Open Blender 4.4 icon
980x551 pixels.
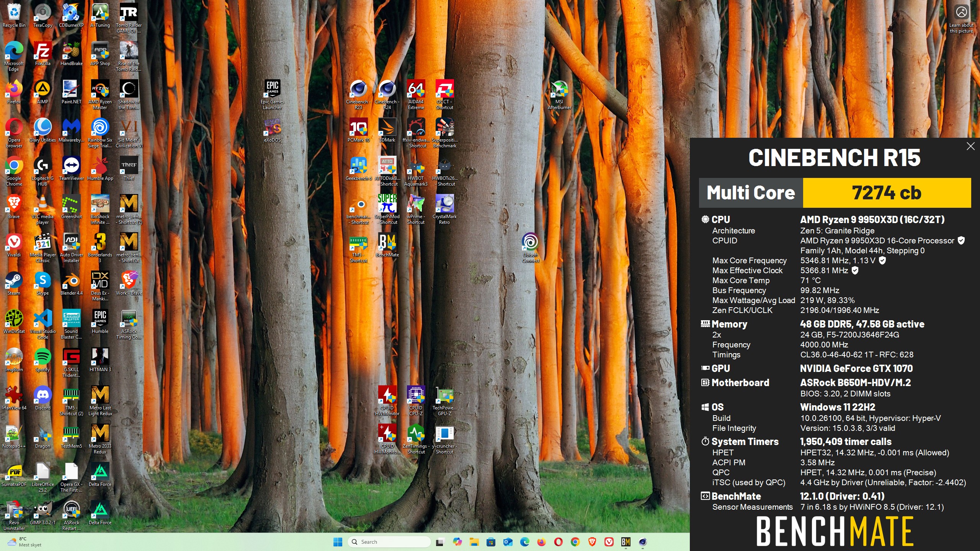tap(71, 283)
